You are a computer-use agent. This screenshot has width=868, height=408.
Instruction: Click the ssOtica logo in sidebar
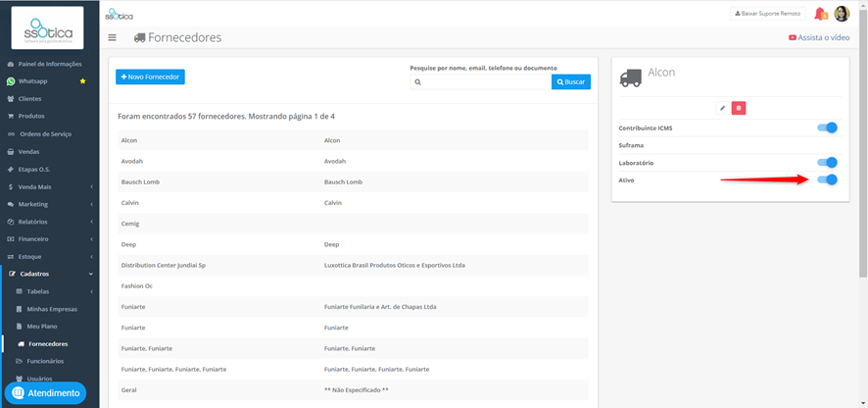[47, 27]
